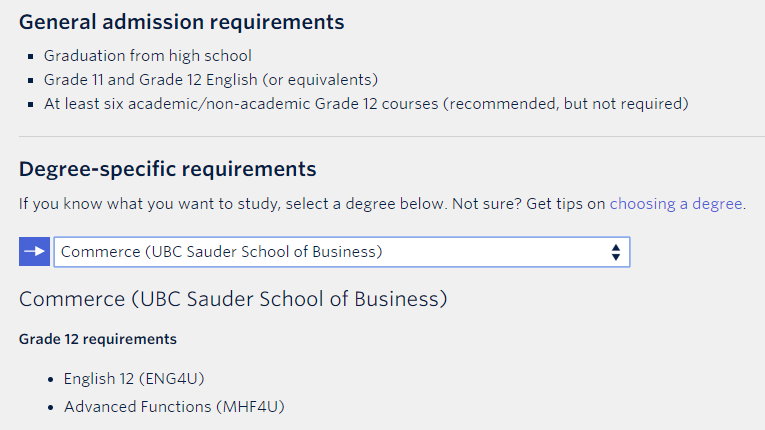Click the "Grade 12 requirements" subheading
Viewport: 765px width, 430px height.
tap(98, 339)
